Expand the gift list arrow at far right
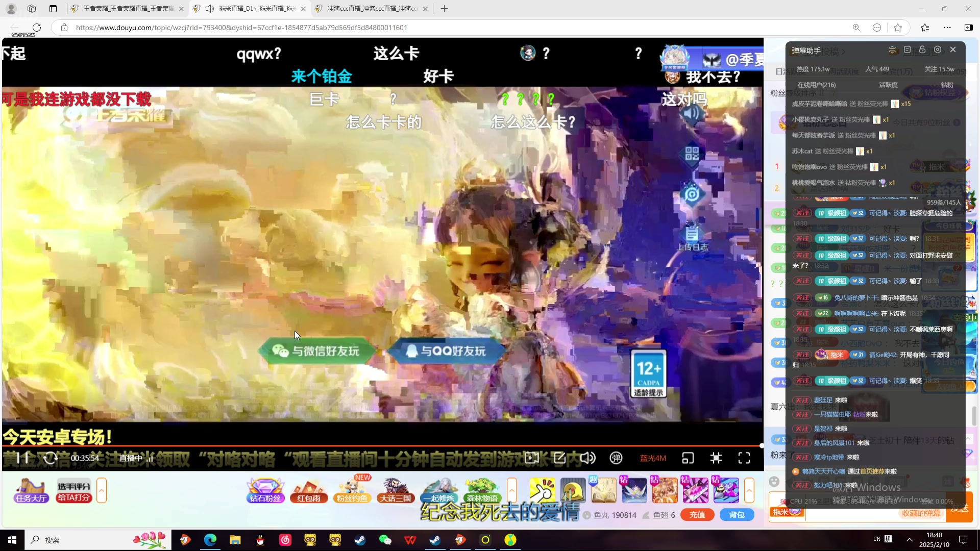This screenshot has width=980, height=551. point(749,490)
